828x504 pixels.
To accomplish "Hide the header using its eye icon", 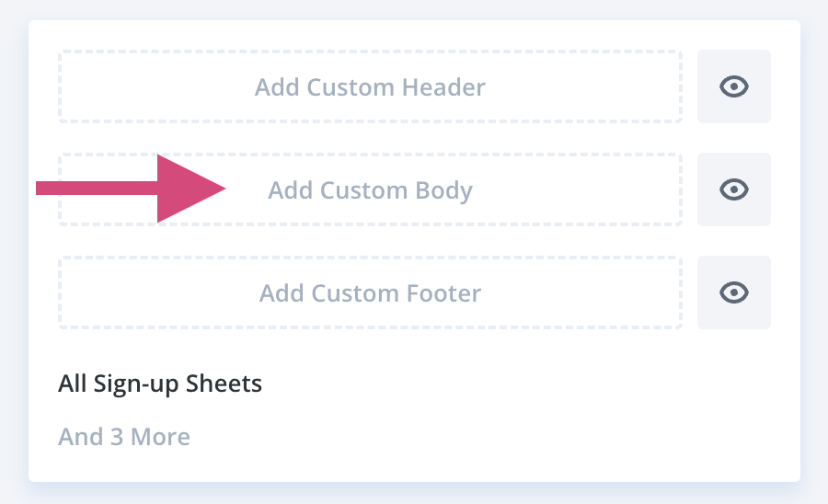I will tap(733, 86).
